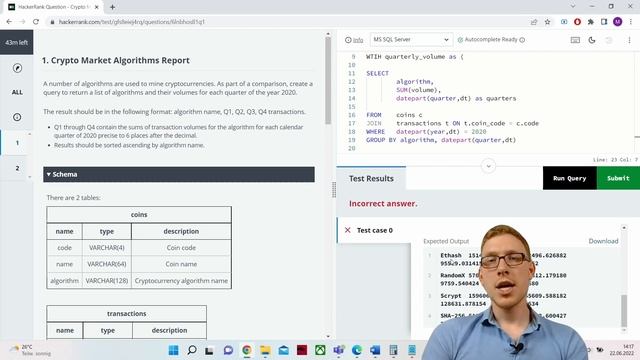
Task: Open the Chrome three-dot menu
Action: pos(631,22)
